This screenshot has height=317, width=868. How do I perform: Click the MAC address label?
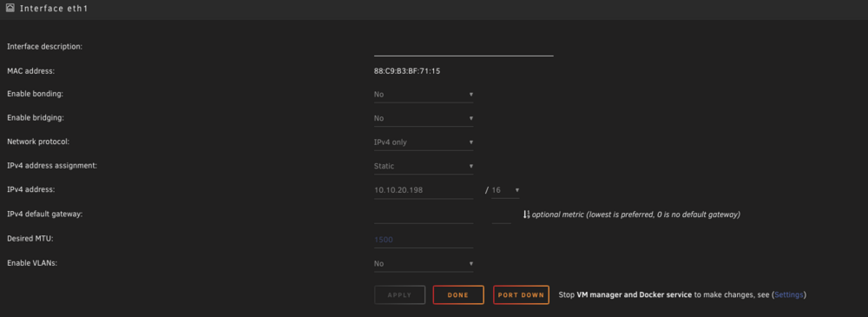click(31, 71)
